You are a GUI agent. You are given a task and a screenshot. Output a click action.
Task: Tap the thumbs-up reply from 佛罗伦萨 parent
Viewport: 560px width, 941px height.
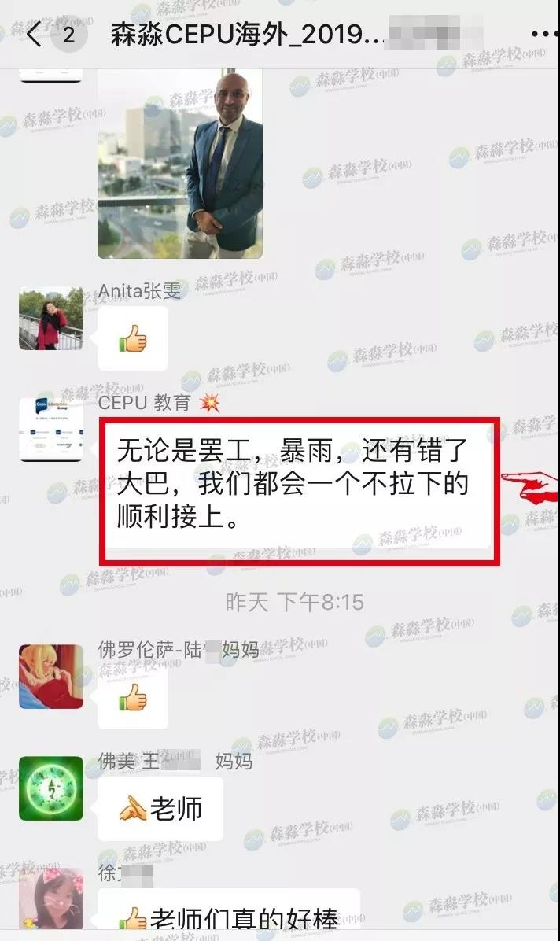pos(133,697)
